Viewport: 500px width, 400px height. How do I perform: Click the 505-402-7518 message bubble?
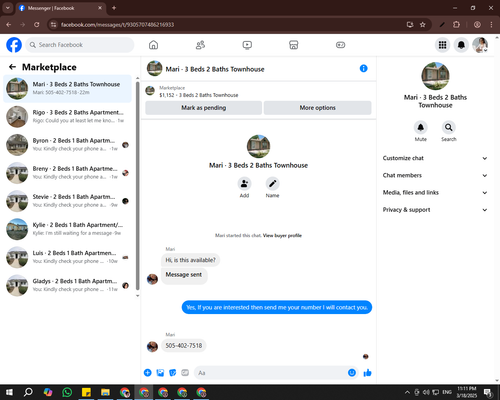coord(184,345)
